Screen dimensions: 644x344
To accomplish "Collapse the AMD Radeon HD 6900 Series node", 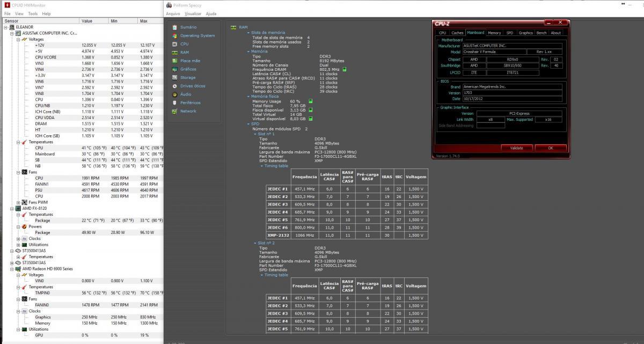I will (x=12, y=269).
